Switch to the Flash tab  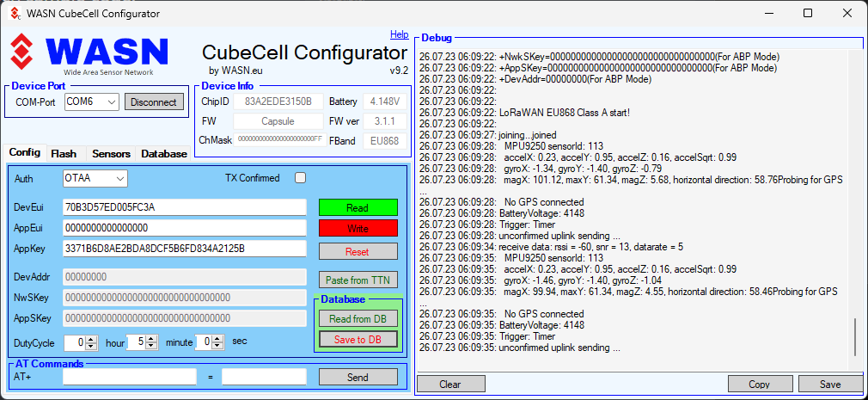pyautogui.click(x=64, y=154)
